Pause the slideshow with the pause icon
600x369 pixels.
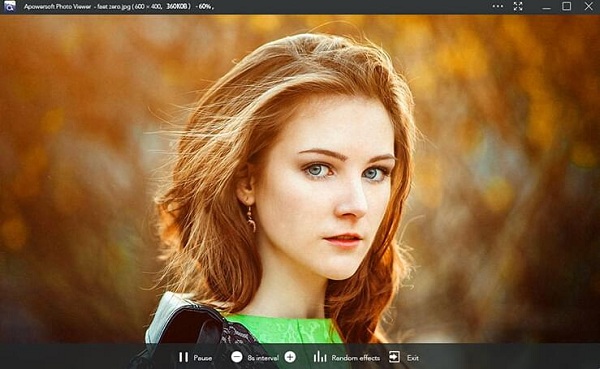coord(183,357)
